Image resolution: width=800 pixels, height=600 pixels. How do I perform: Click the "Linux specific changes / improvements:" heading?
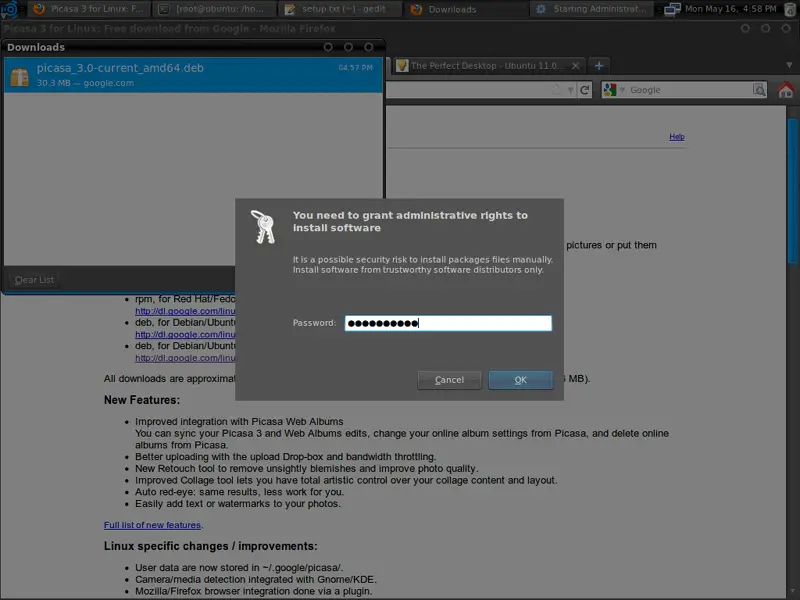[211, 546]
